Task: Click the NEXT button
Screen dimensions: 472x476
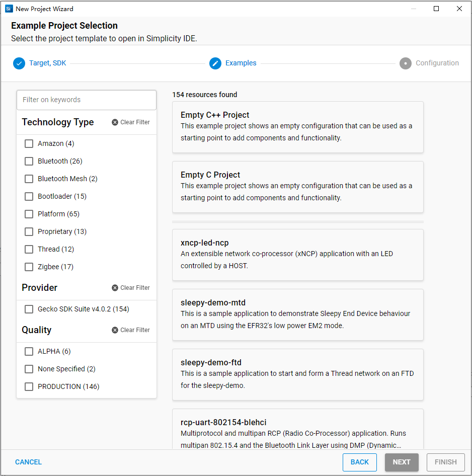Action: (x=402, y=462)
